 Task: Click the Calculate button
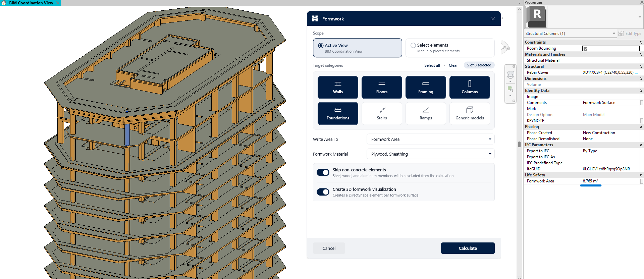click(468, 248)
